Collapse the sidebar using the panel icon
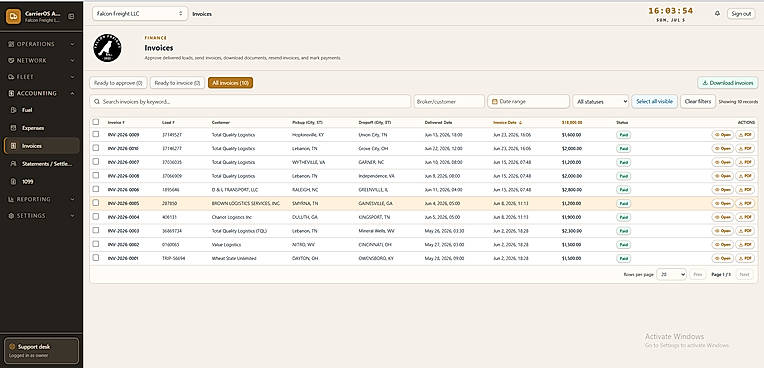Viewport: 764px width, 368px height. point(71,17)
